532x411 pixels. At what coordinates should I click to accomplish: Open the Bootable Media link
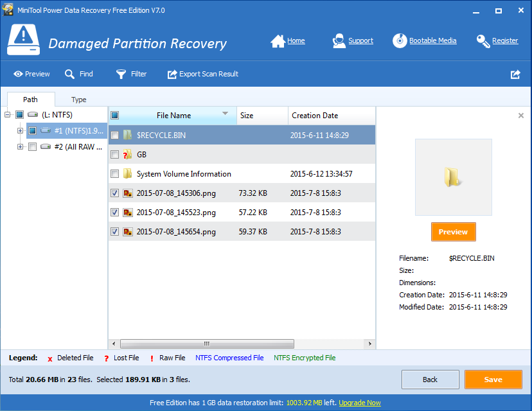pos(433,40)
